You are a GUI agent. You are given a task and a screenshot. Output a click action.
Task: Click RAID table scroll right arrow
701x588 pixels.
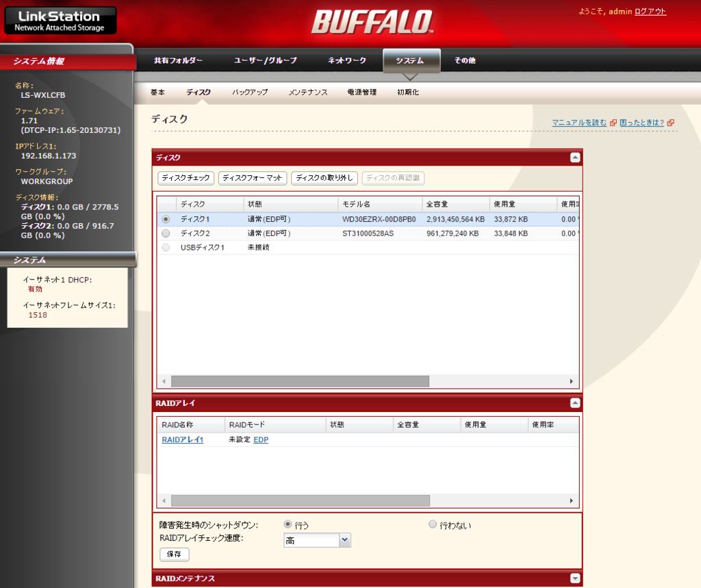pyautogui.click(x=572, y=500)
